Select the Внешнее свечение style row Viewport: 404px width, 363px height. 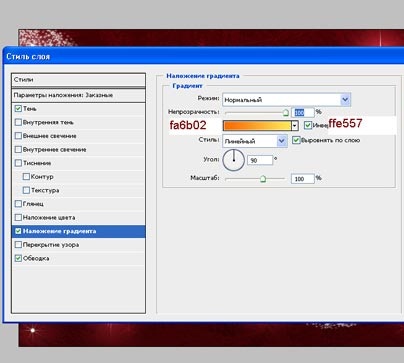pos(79,136)
